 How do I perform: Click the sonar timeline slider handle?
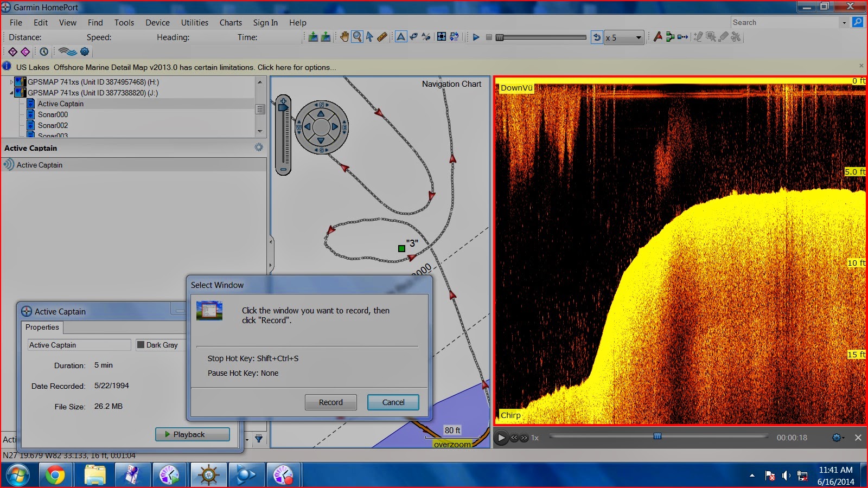(x=658, y=436)
